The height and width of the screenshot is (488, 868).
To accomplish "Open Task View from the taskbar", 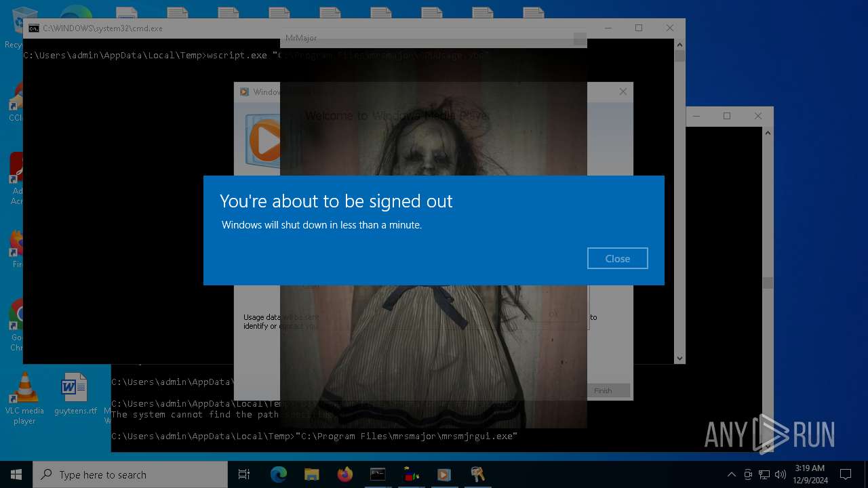I will coord(244,474).
